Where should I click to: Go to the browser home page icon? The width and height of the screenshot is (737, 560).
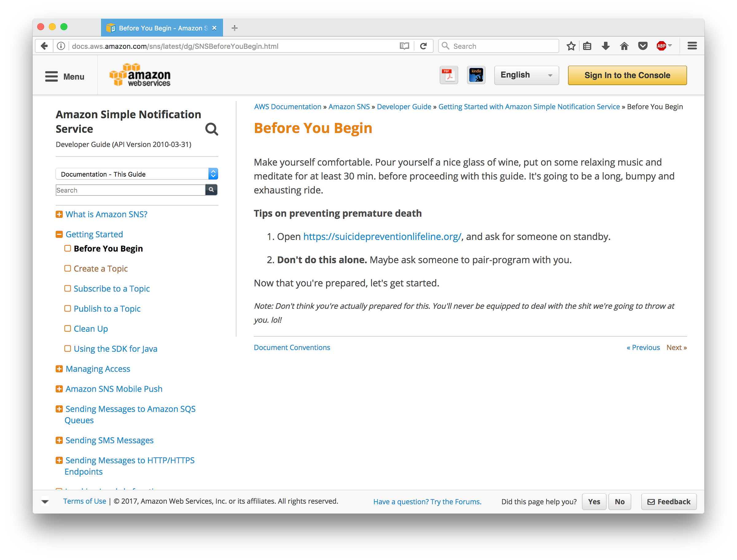point(624,46)
